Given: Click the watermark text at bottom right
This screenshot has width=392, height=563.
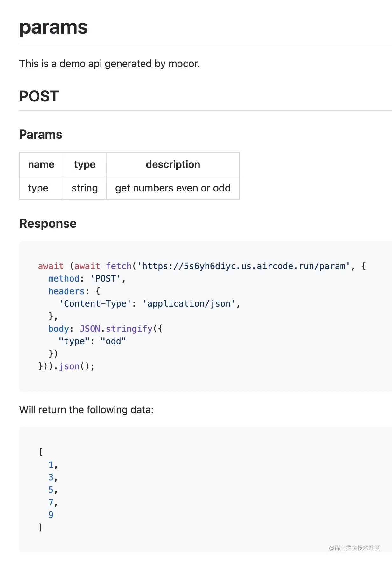Looking at the screenshot, I should pyautogui.click(x=354, y=548).
